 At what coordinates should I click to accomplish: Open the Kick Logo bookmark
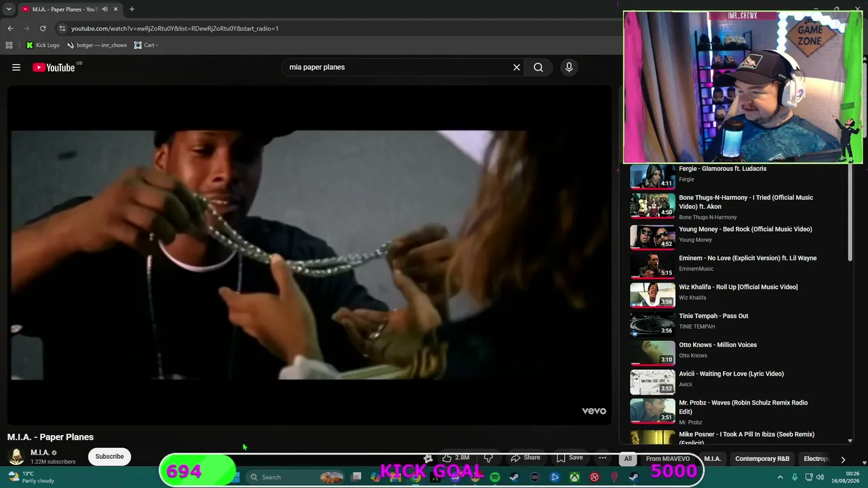coord(43,45)
